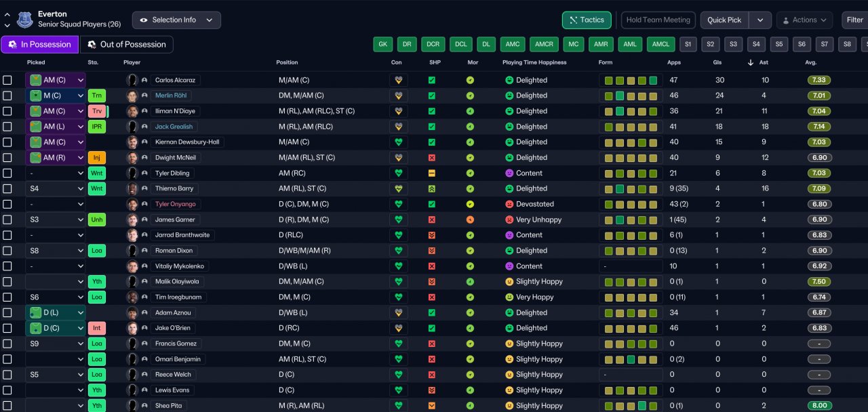Click the IPR status badge for Jack Grealish
The image size is (868, 412).
click(97, 127)
